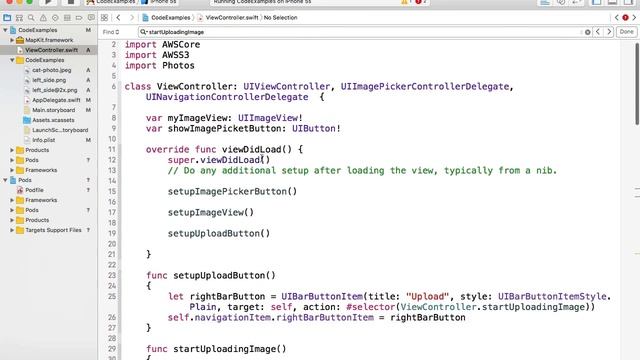The width and height of the screenshot is (640, 360).
Task: Jump to next issue arrow
Action: point(634,18)
